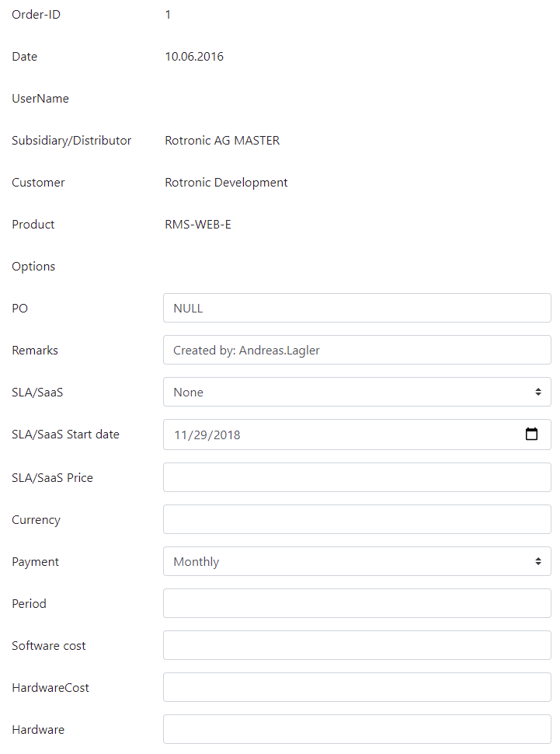Focus the Currency input field
Screen dimensions: 560x754
(357, 519)
